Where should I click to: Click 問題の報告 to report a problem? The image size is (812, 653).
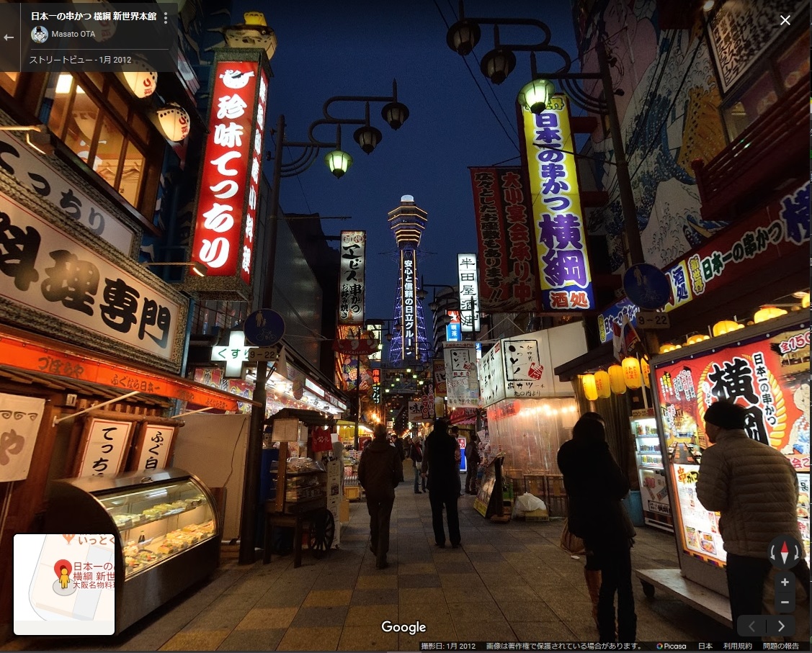tap(781, 647)
